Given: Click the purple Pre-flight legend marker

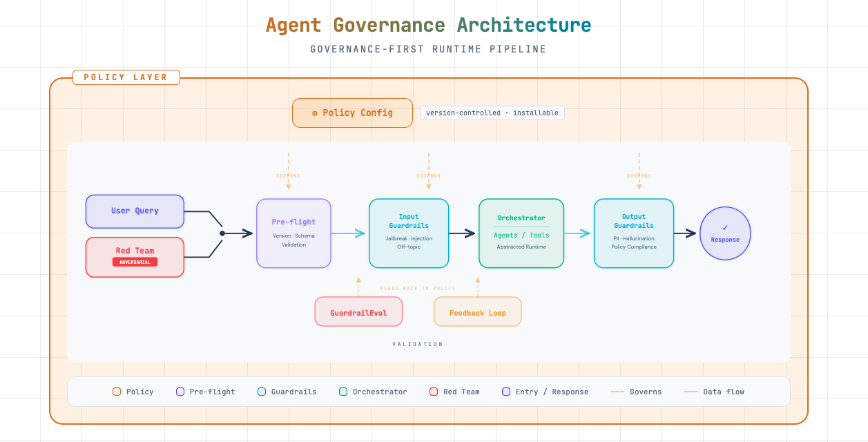Looking at the screenshot, I should (180, 391).
